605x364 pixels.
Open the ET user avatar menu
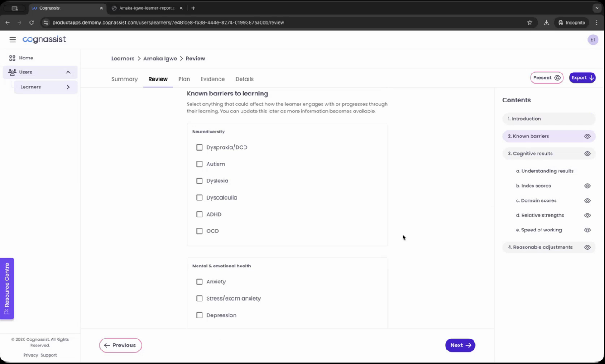(x=593, y=39)
